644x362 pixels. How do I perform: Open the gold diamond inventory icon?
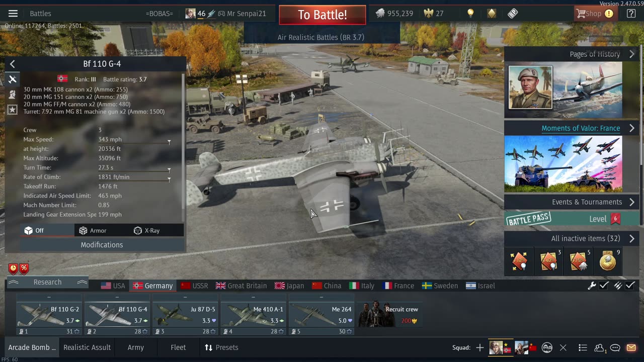pyautogui.click(x=492, y=14)
